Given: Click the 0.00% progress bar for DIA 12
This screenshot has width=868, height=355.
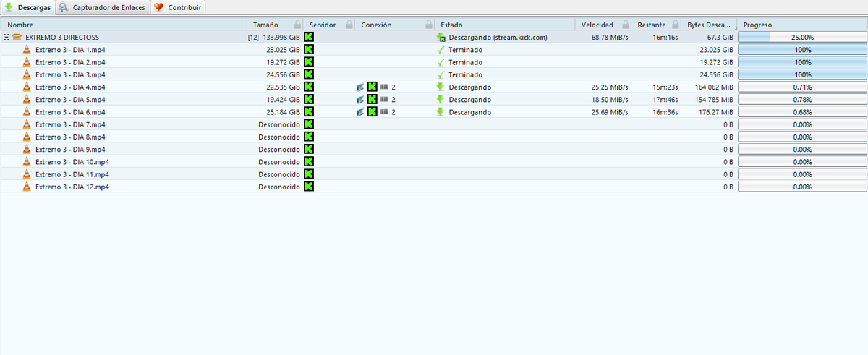Looking at the screenshot, I should pyautogui.click(x=802, y=187).
